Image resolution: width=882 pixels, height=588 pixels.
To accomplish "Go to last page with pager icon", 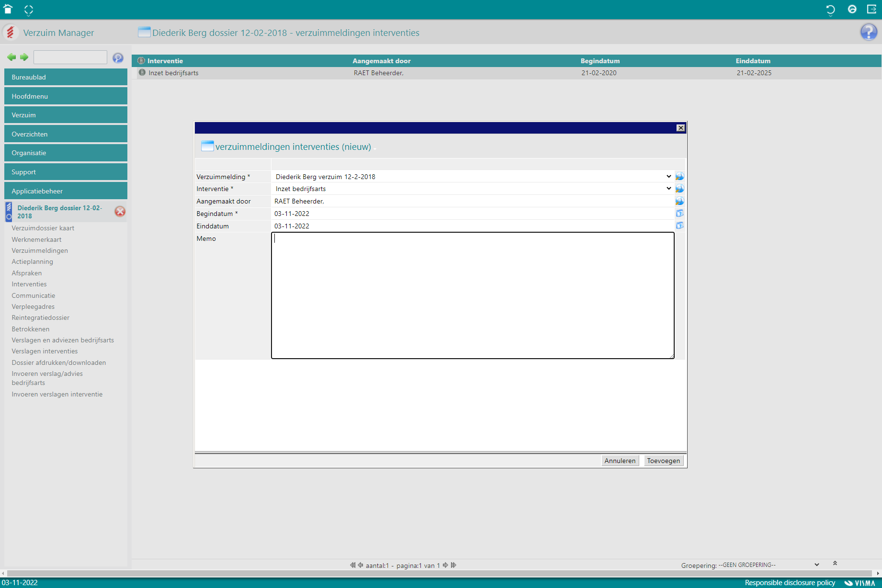I will [453, 565].
